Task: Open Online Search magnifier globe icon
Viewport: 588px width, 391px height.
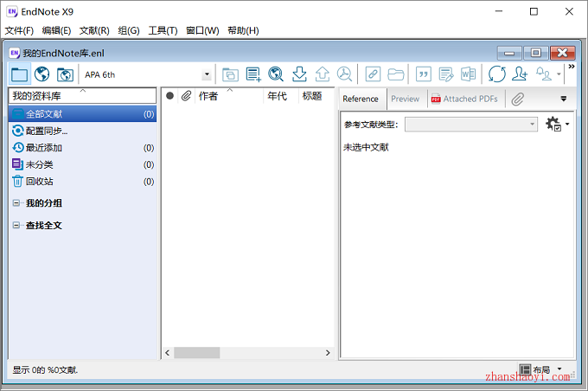Action: point(276,74)
